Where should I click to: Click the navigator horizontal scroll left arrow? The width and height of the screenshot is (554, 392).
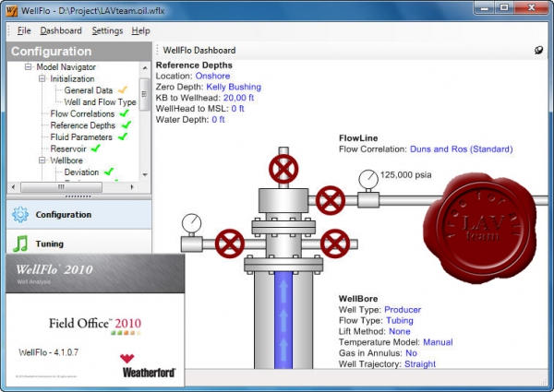click(x=13, y=186)
